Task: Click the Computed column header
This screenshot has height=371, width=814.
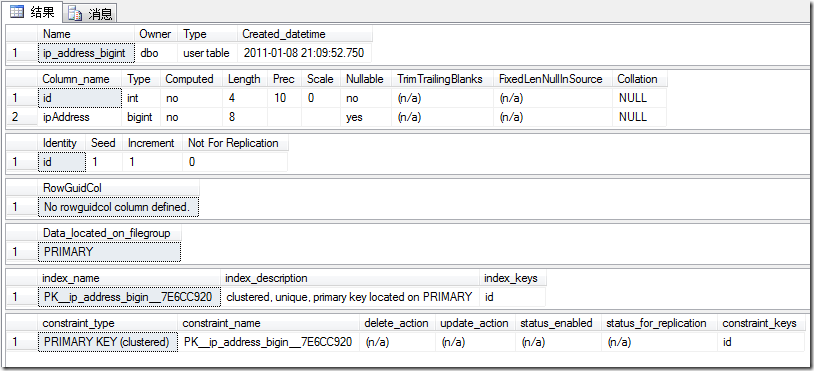Action: coord(192,79)
